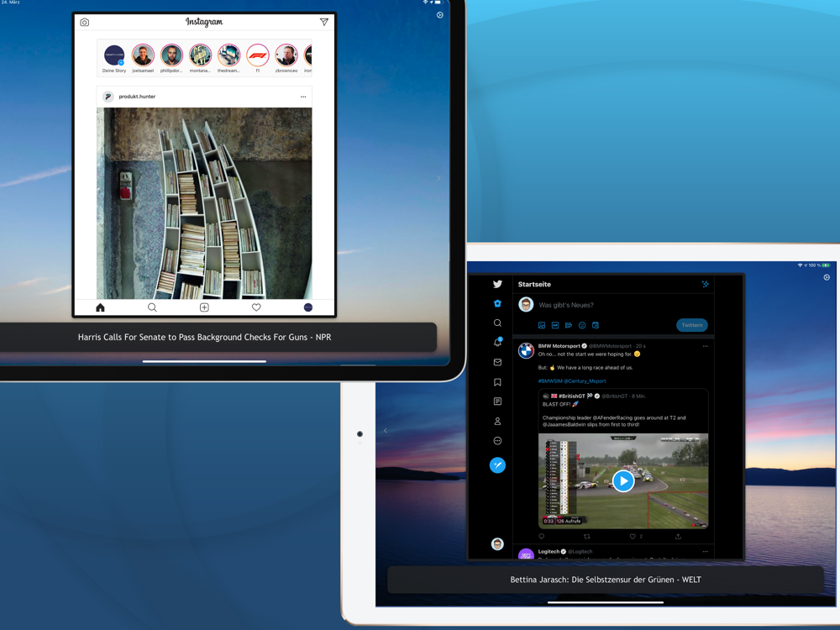The image size is (840, 630).
Task: Tap Instagram new post plus icon
Action: click(x=204, y=307)
